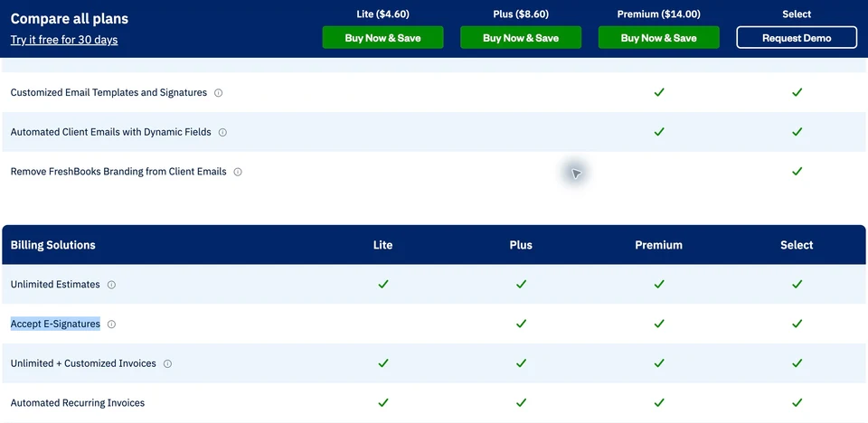Click Buy Now & Save under Plus plan
Viewport: 868px width, 423px height.
pos(521,38)
